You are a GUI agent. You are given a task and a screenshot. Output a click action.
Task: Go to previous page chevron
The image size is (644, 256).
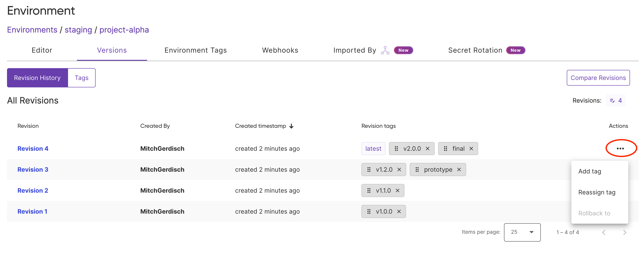pyautogui.click(x=604, y=232)
